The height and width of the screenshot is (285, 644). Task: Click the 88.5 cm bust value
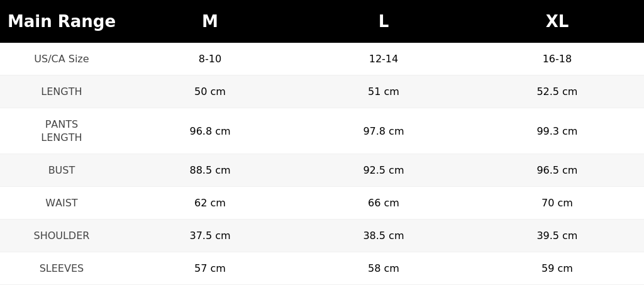(210, 170)
